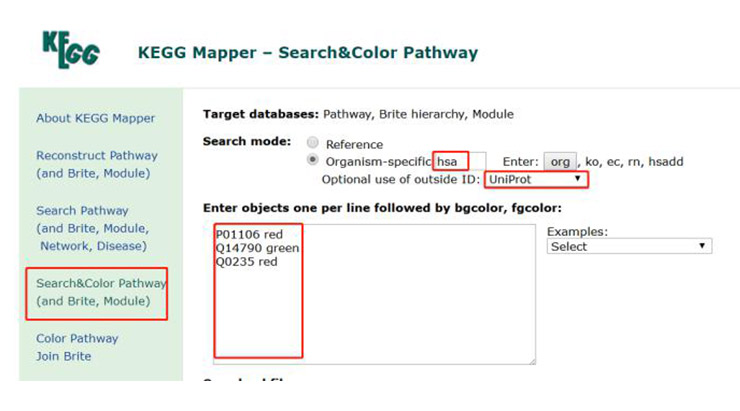Viewport: 740px width, 411px height.
Task: Open About KEGG Mapper link
Action: [x=95, y=118]
